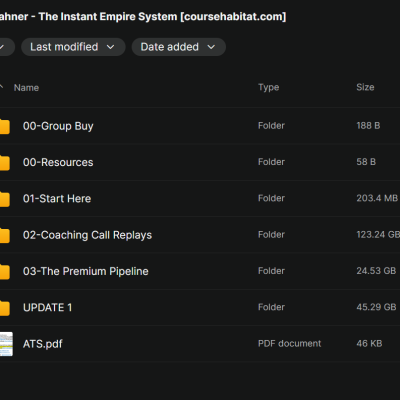Select the 02-Coaching Call Replays folder name
The image size is (400, 400).
click(x=87, y=235)
